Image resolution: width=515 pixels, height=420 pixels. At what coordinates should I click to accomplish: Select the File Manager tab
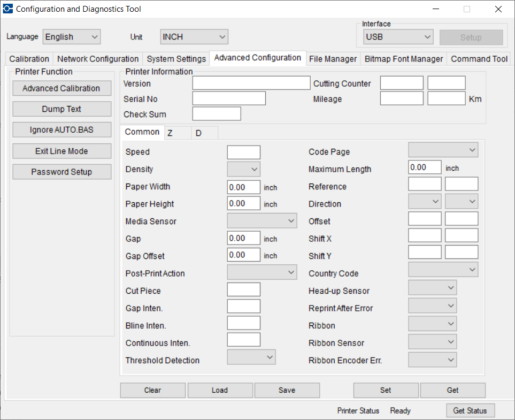pos(333,59)
